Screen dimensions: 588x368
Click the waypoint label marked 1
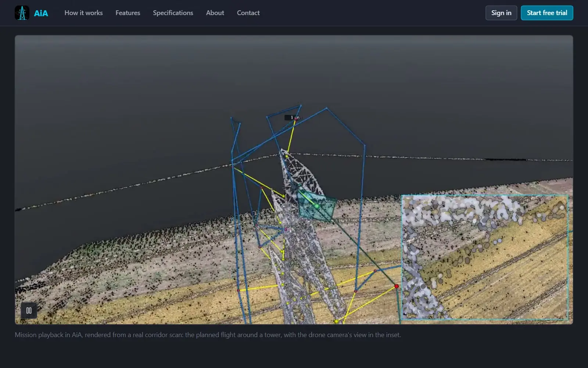[293, 118]
